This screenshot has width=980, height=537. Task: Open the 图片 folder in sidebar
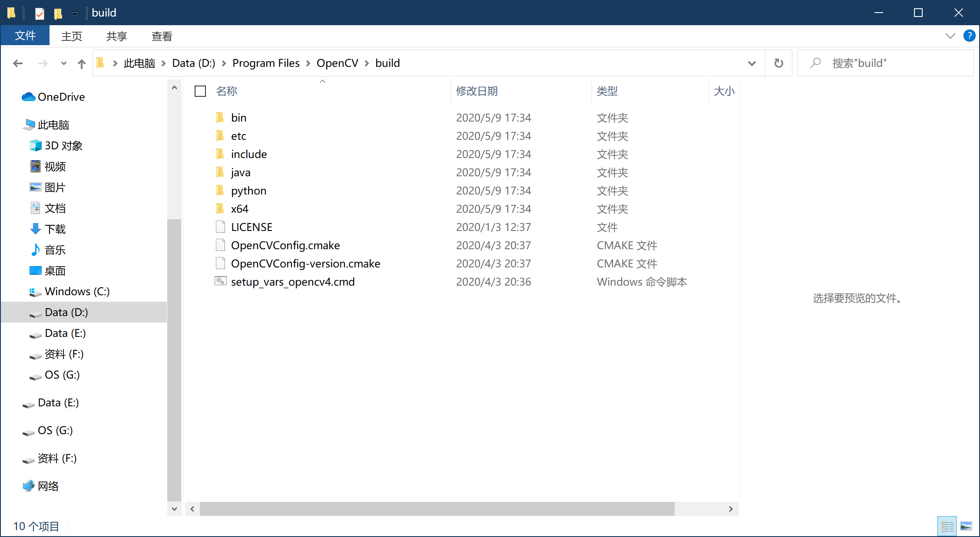[x=55, y=188]
